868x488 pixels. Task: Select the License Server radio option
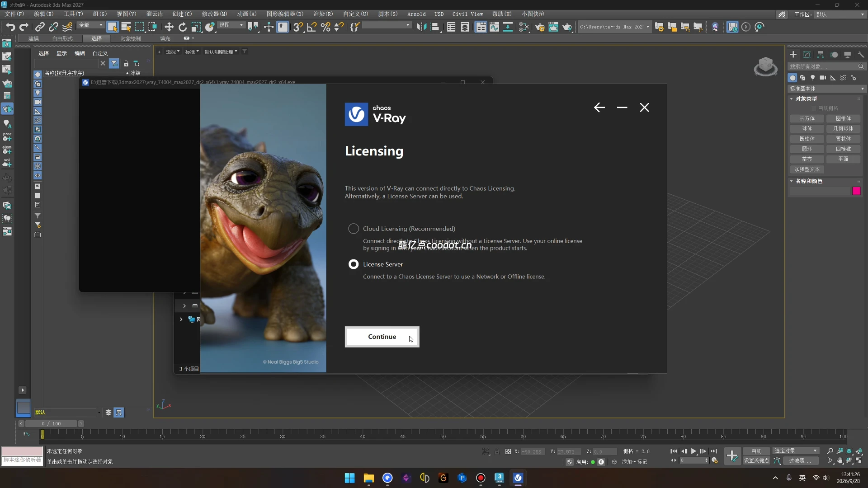point(354,264)
